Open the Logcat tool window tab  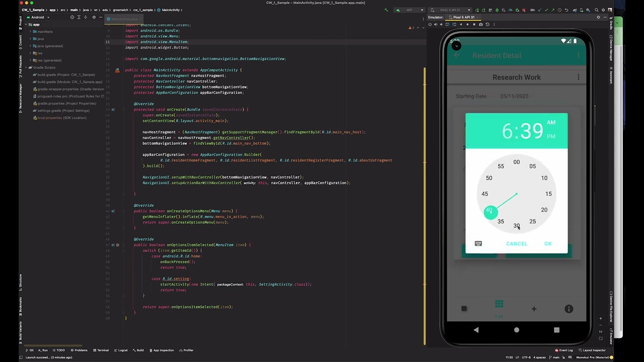point(121,350)
